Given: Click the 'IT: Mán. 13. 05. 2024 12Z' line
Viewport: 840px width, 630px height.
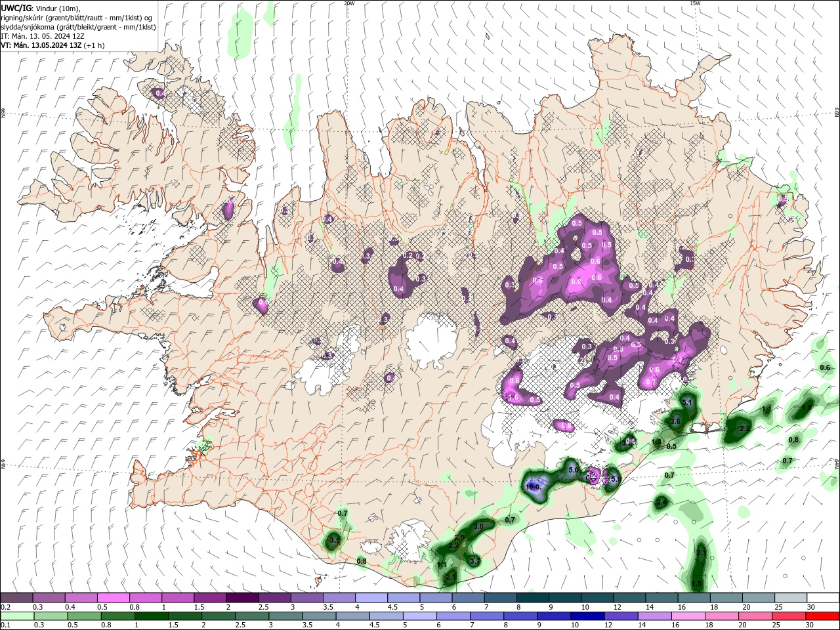Looking at the screenshot, I should pyautogui.click(x=42, y=36).
